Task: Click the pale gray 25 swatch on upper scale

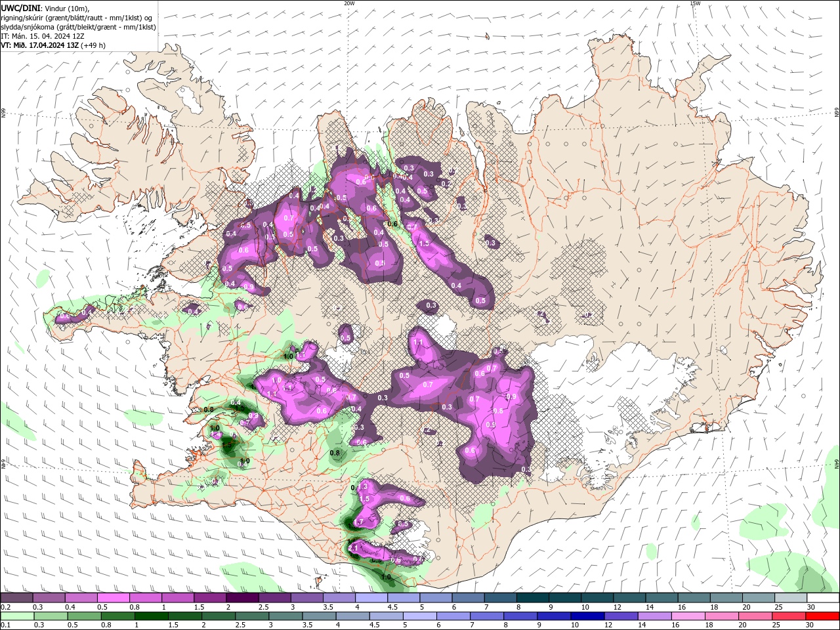Action: click(791, 598)
